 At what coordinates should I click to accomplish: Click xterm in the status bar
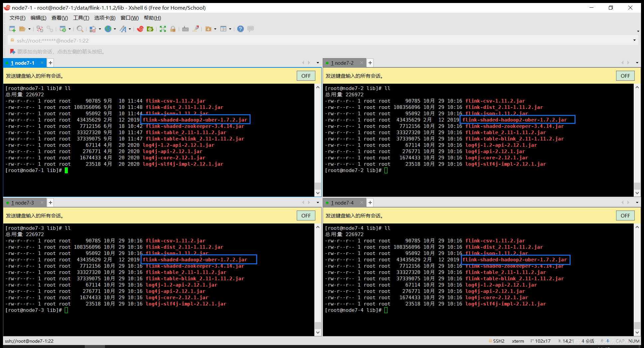[518, 341]
